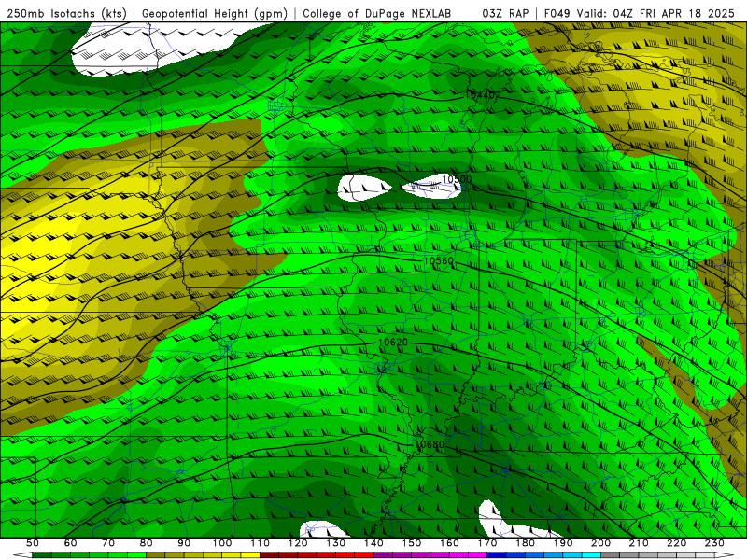
Task: Click the 140 kts color bar label
Action: (x=373, y=543)
